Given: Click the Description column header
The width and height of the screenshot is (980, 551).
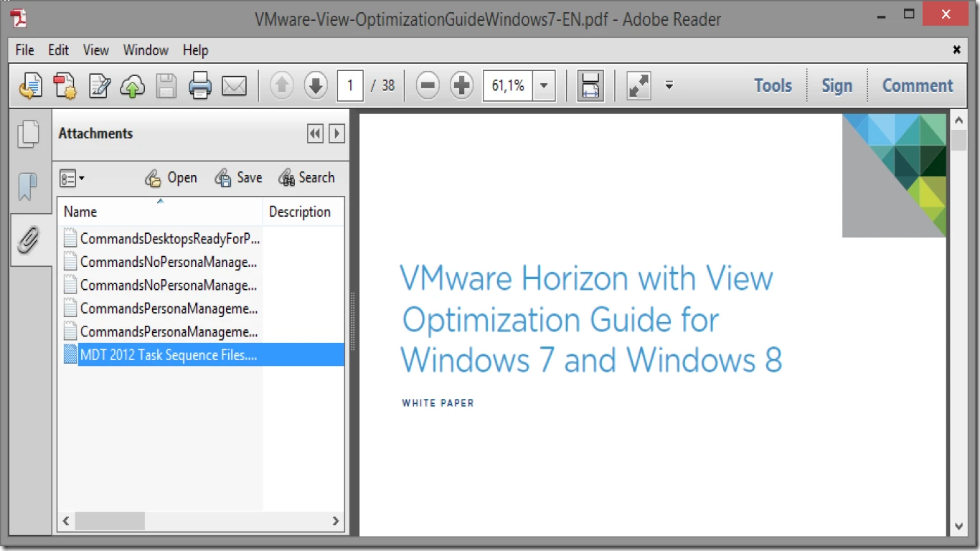Looking at the screenshot, I should pos(303,212).
